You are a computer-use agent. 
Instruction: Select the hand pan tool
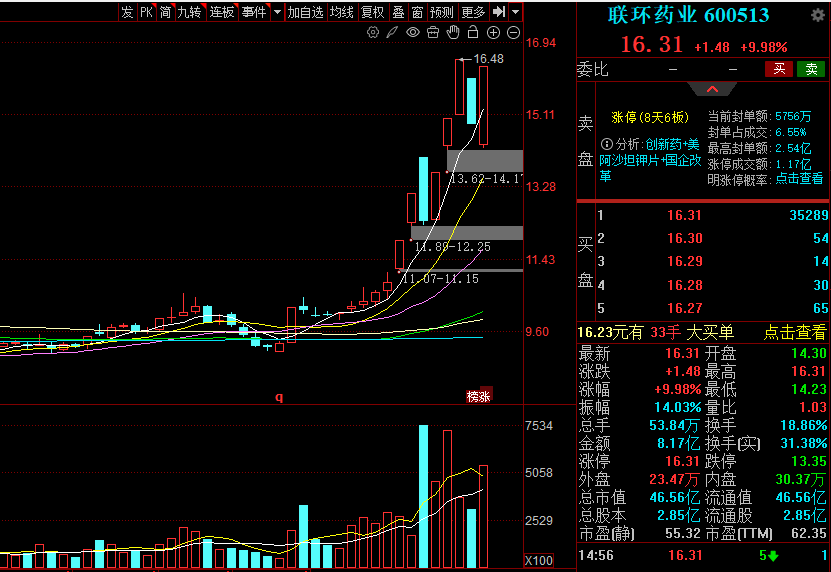453,32
